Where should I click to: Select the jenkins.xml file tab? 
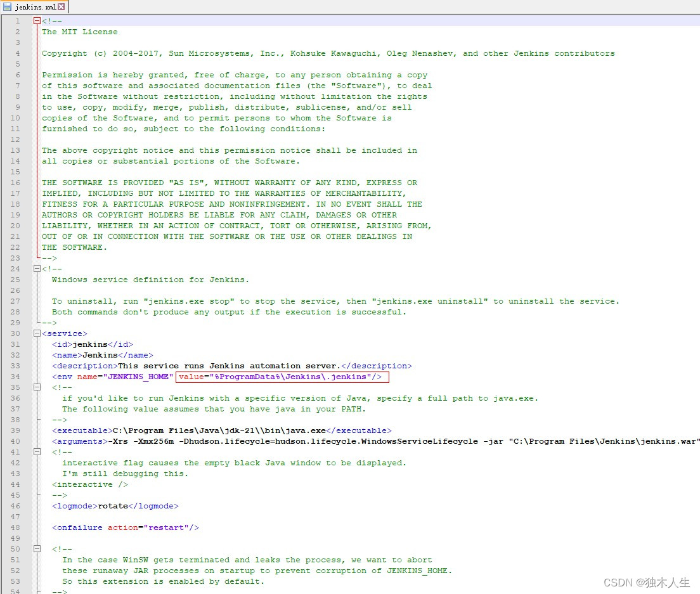pos(36,7)
